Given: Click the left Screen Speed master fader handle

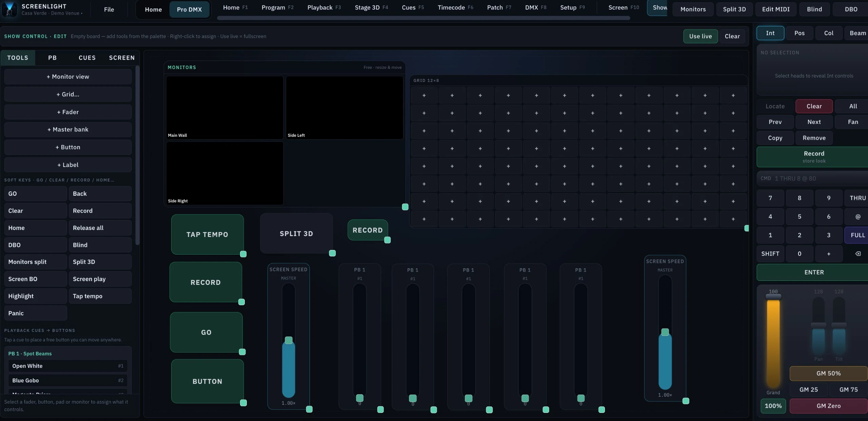Looking at the screenshot, I should [x=289, y=340].
